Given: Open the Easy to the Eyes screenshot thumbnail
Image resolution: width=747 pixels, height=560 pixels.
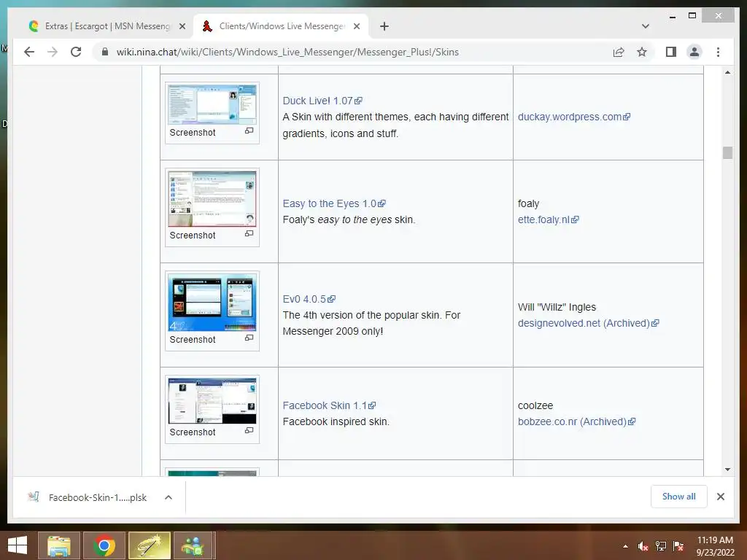Looking at the screenshot, I should click(x=212, y=198).
